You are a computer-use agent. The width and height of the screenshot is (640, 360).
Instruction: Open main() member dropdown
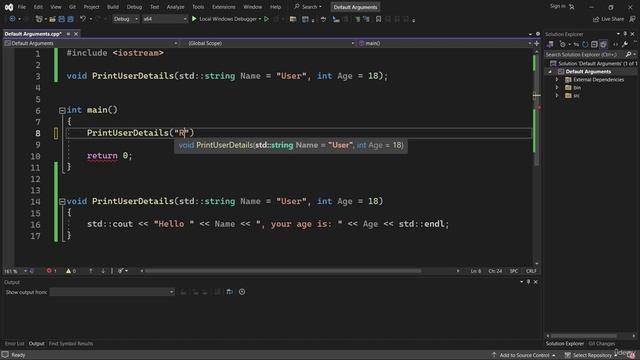(x=444, y=43)
